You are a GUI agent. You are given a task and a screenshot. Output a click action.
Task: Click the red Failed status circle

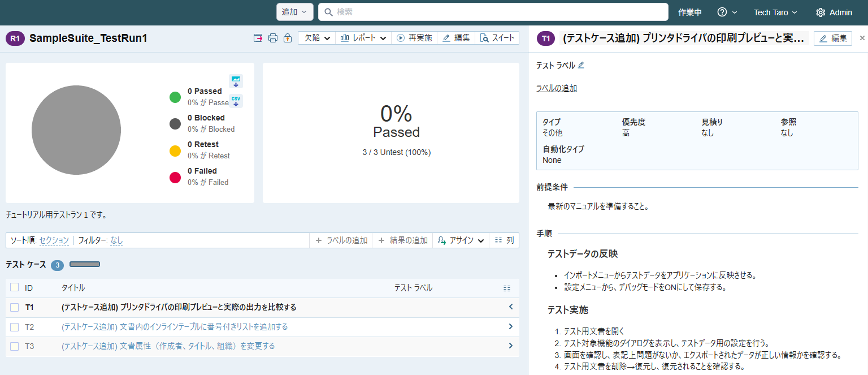175,177
